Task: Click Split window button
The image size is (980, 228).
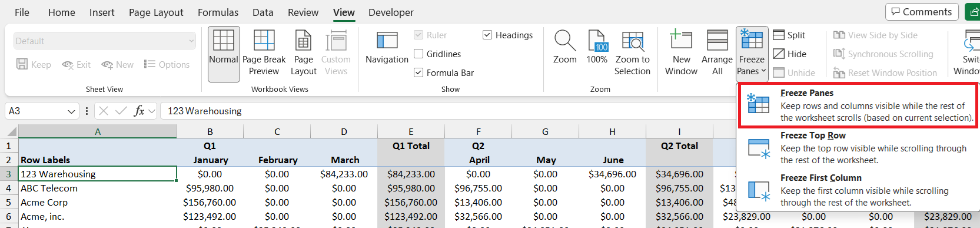Action: point(789,35)
